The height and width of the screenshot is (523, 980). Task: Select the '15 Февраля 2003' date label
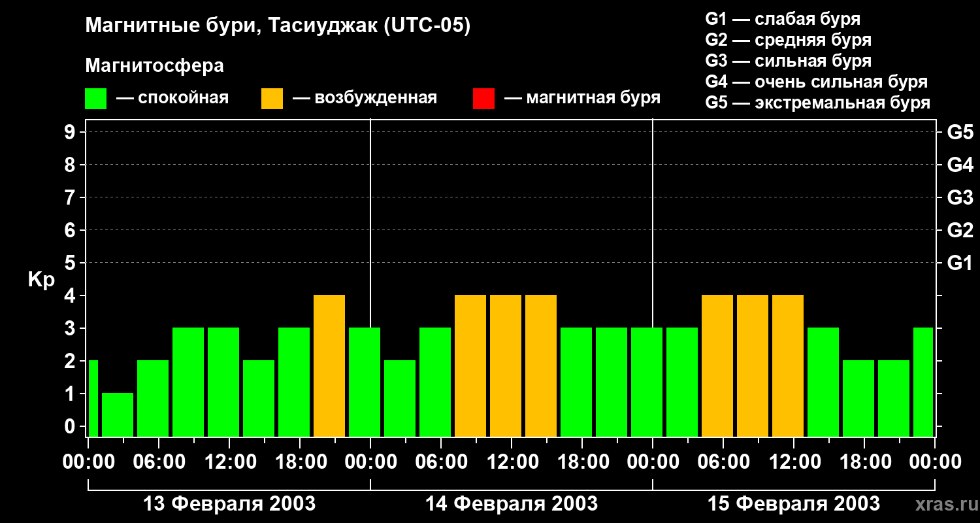point(794,504)
